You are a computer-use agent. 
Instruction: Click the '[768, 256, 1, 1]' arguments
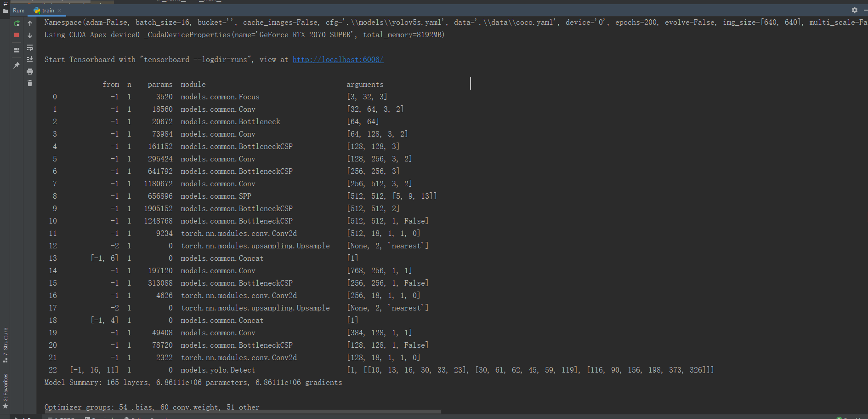pos(380,271)
